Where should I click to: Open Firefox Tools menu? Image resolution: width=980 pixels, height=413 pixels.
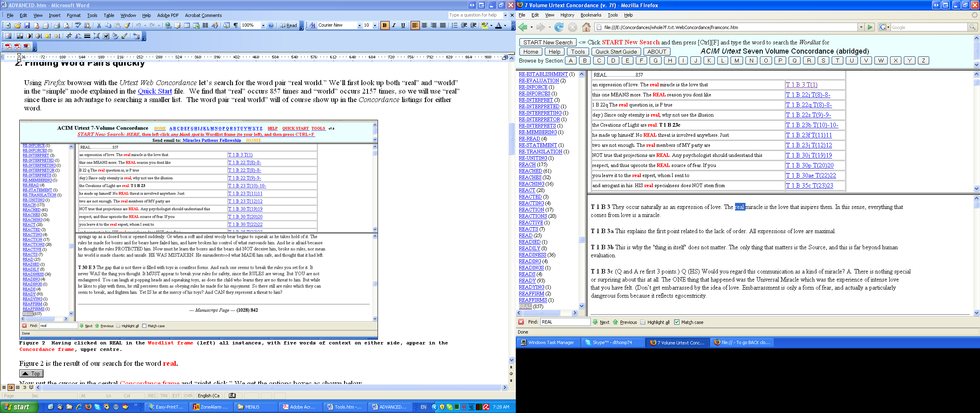pos(612,15)
